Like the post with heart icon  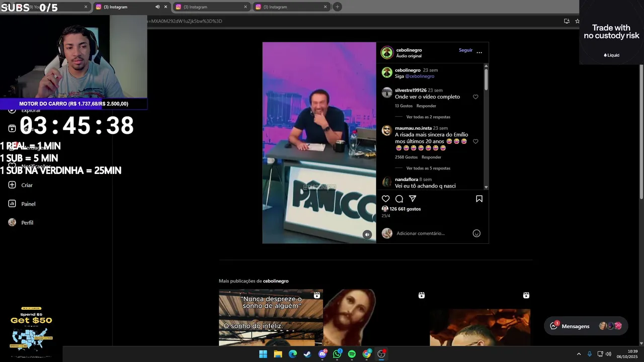click(385, 199)
